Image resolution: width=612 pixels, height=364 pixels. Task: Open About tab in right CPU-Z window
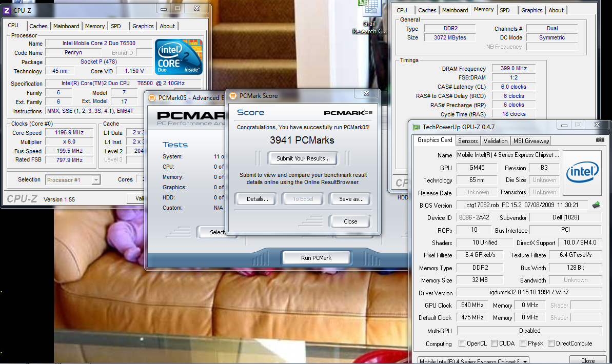(556, 10)
